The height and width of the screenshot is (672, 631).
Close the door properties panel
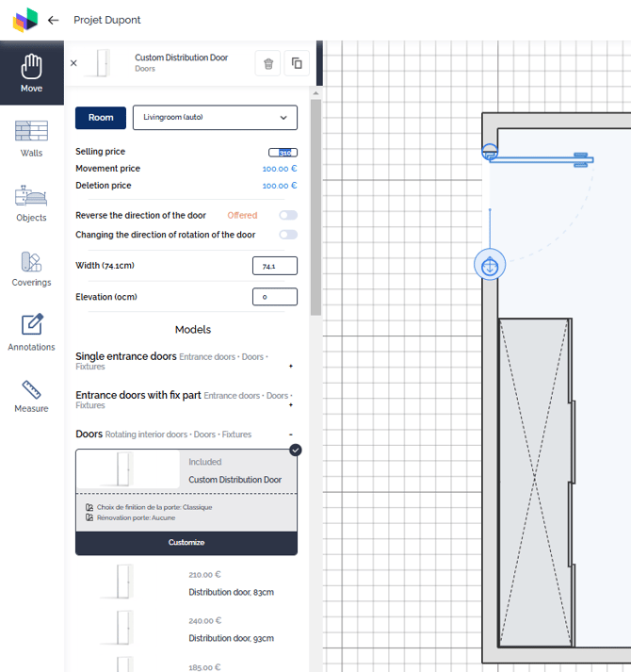(x=73, y=63)
